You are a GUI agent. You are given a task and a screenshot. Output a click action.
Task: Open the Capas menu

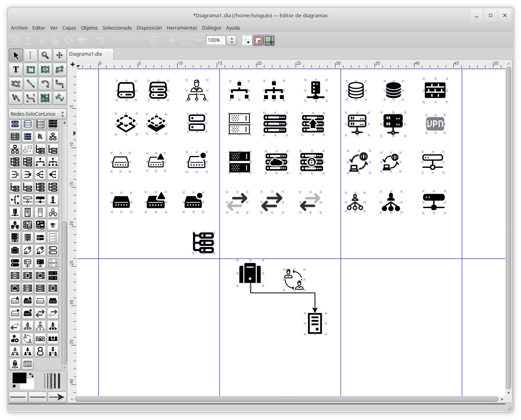pyautogui.click(x=69, y=28)
